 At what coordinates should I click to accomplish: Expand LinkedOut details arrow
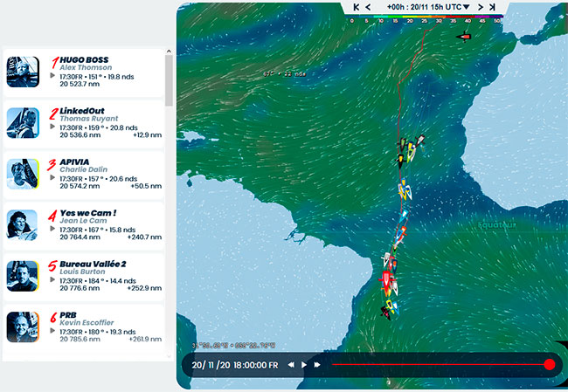click(52, 127)
